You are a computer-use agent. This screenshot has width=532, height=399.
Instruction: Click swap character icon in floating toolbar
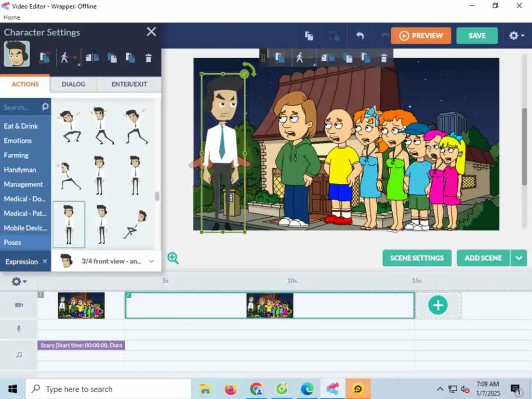click(x=280, y=58)
